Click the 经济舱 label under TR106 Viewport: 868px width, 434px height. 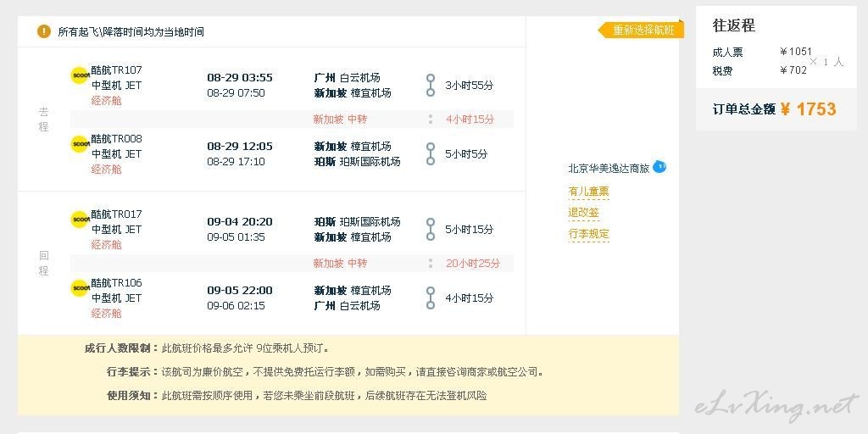coord(106,314)
